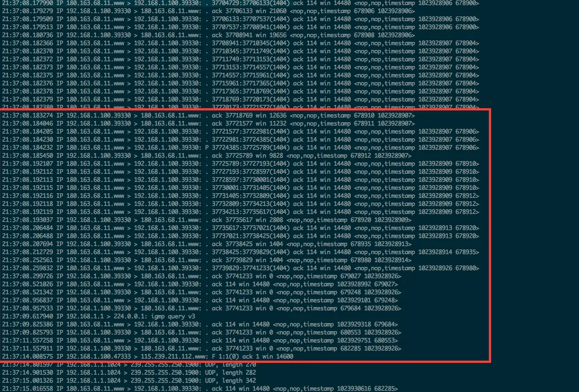Viewport: 579px width, 392px height.
Task: Click the timestamp 21:37:08.252561
Action: click(x=27, y=260)
